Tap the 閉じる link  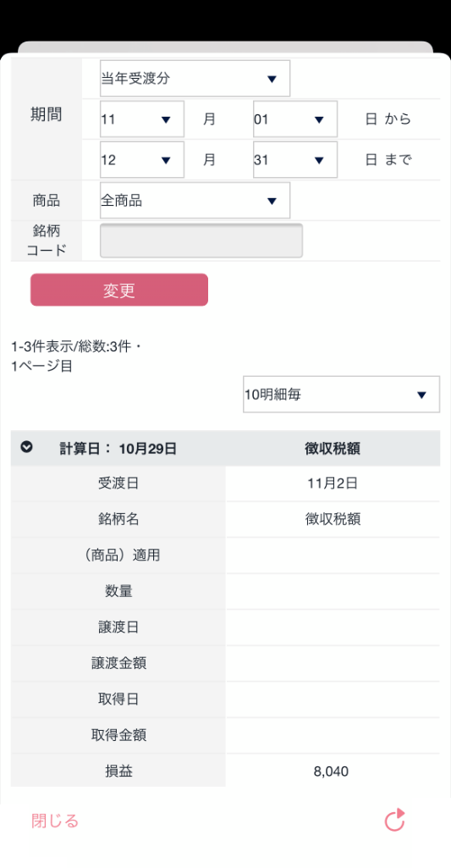point(55,821)
